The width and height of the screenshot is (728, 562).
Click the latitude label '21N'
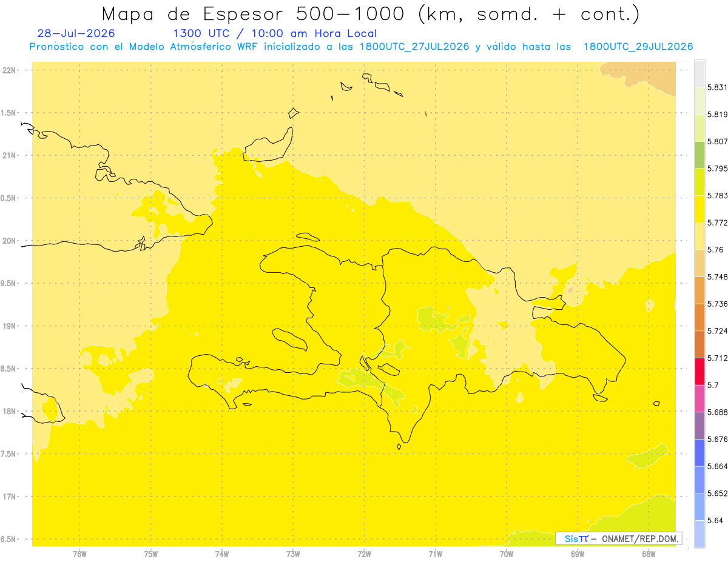pos(10,155)
